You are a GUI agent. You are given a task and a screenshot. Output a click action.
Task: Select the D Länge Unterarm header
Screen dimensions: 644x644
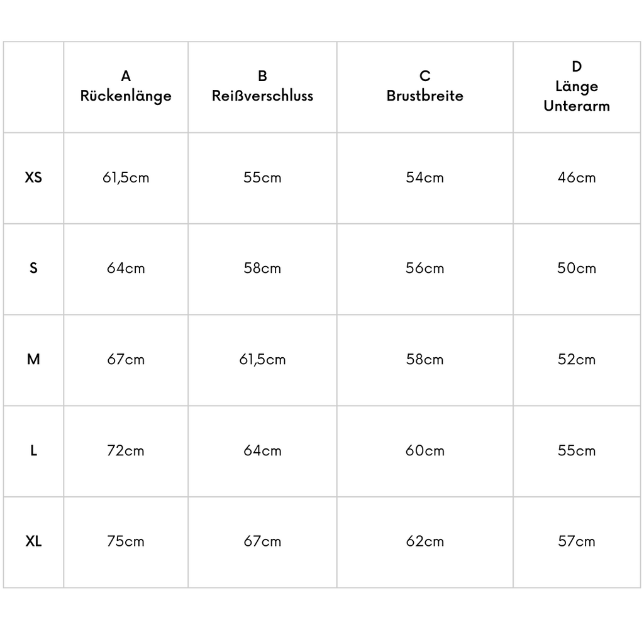tap(577, 86)
